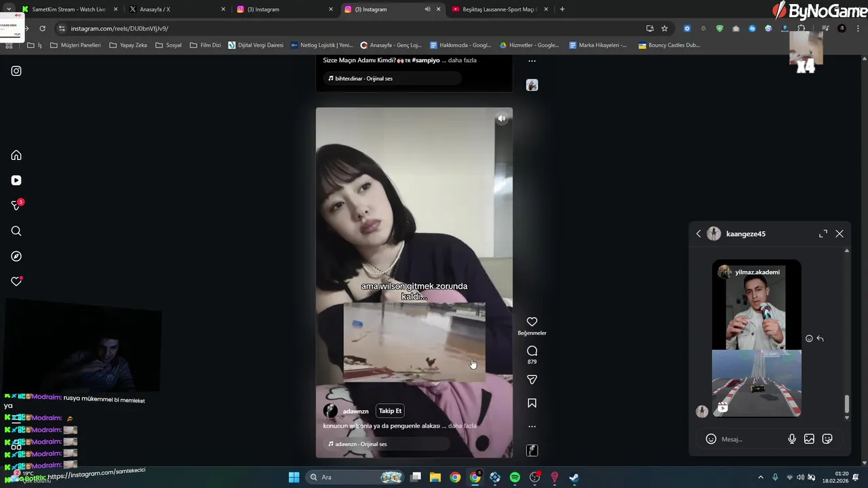Open more options for the adawnzn reel
868x488 pixels.
(x=532, y=426)
